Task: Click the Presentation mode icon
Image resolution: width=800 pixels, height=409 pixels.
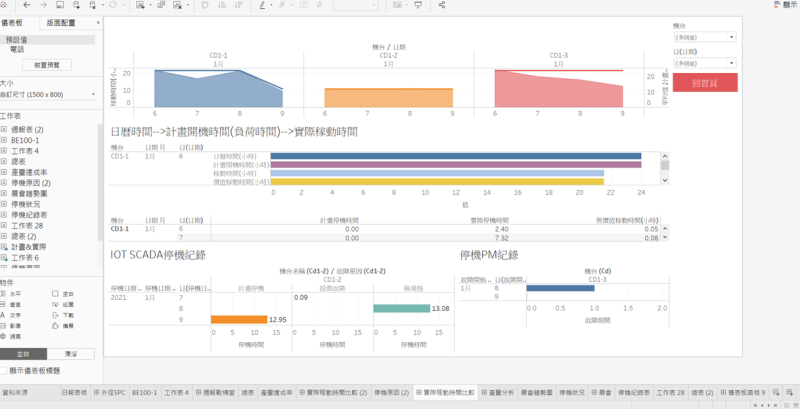Action: [x=418, y=5]
